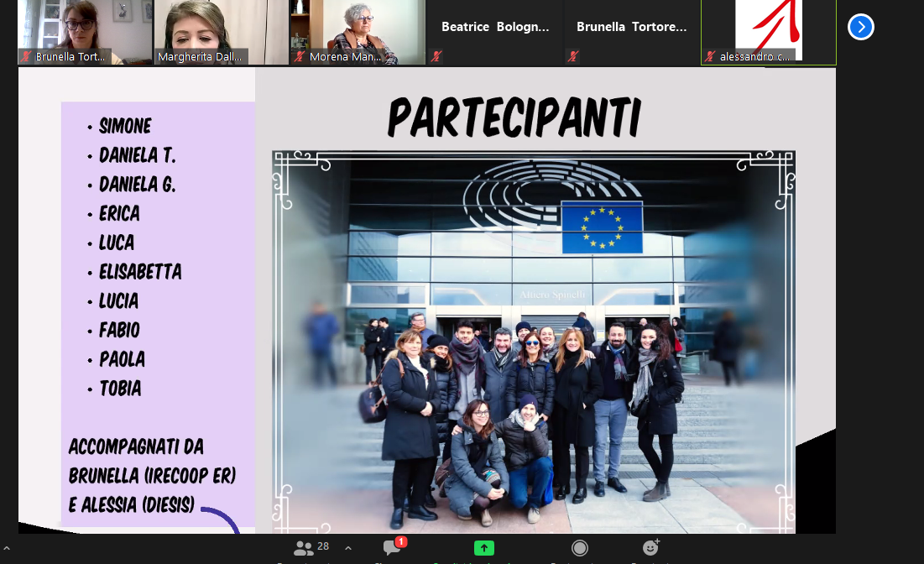This screenshot has width=924, height=564.
Task: Expand the hidden controls caret at bottom-left
Action: [7, 548]
